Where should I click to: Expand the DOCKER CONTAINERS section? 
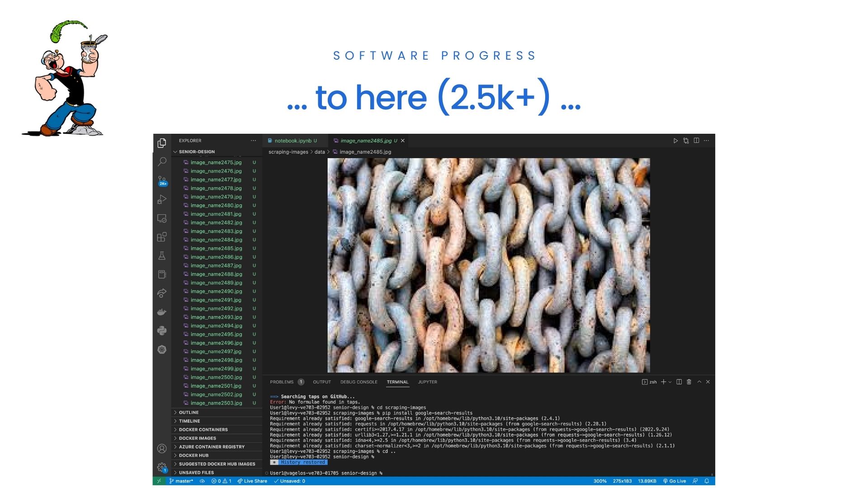pos(203,430)
